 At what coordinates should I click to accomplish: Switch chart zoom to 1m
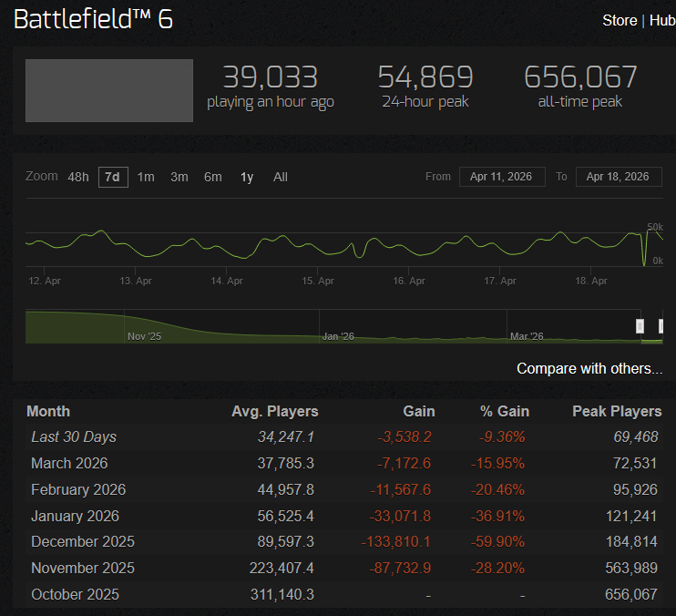(x=146, y=177)
